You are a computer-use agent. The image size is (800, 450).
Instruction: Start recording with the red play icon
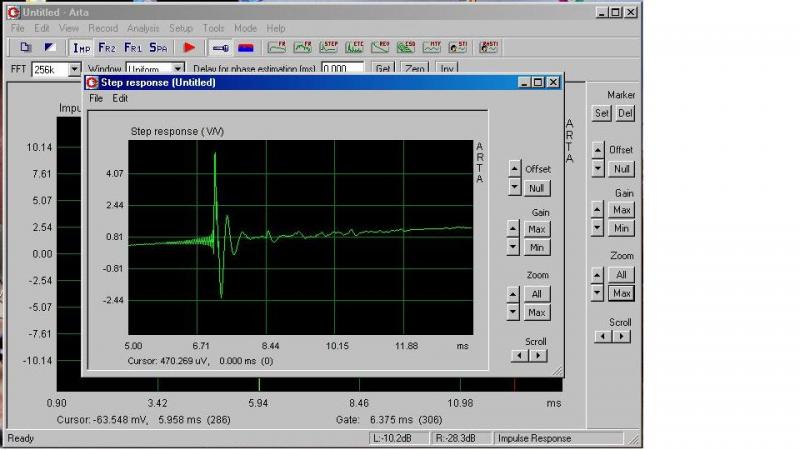[x=189, y=47]
